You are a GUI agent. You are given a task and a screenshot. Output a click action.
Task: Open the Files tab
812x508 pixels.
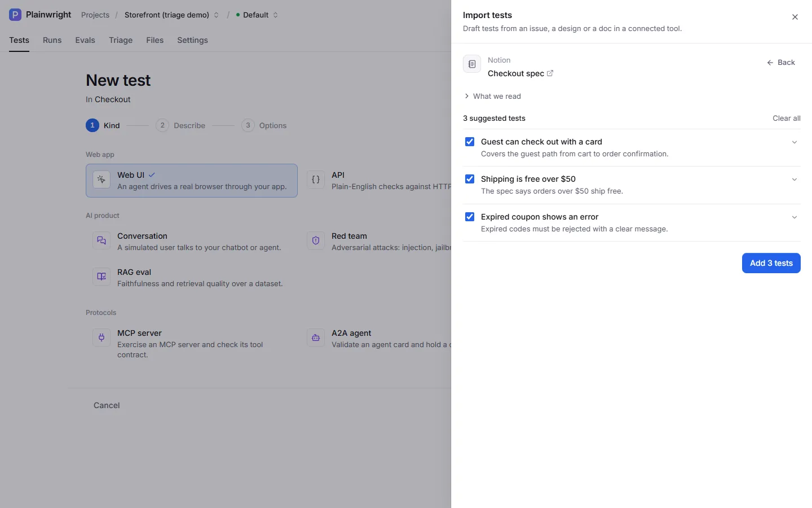(155, 40)
